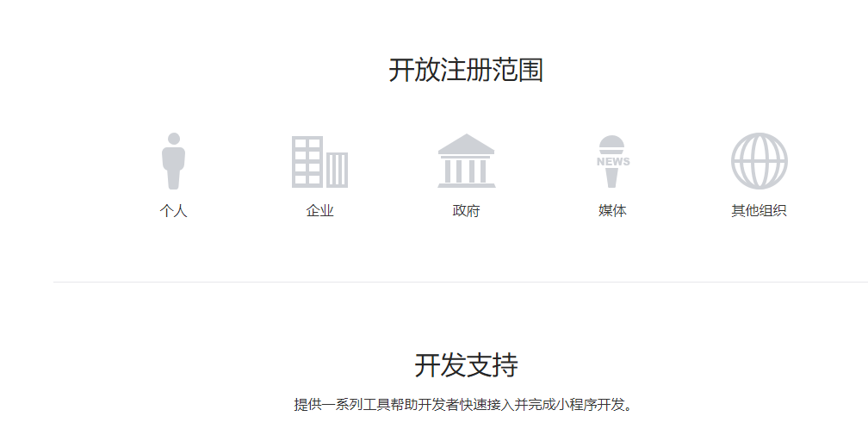Click the head of the person icon

coord(173,139)
